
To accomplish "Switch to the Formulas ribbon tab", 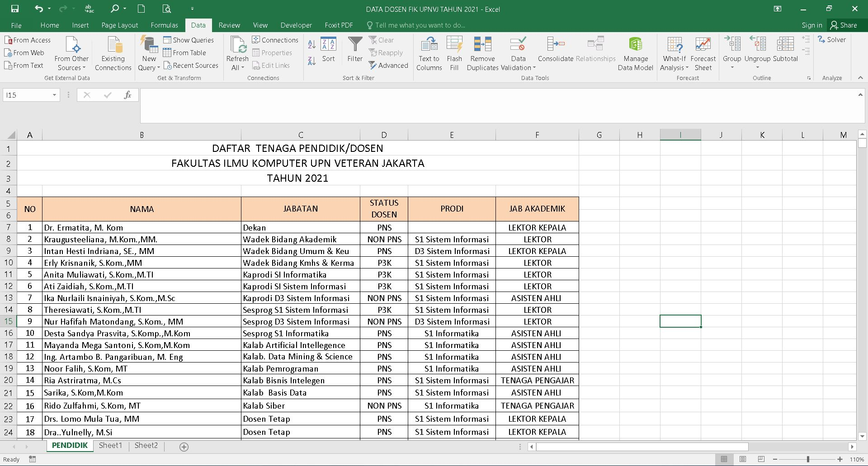I will pyautogui.click(x=165, y=25).
